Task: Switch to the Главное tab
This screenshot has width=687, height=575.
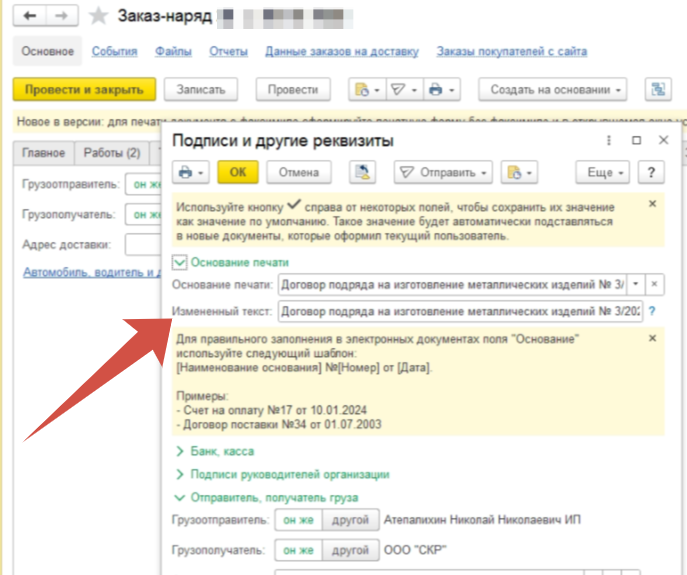Action: click(x=43, y=153)
